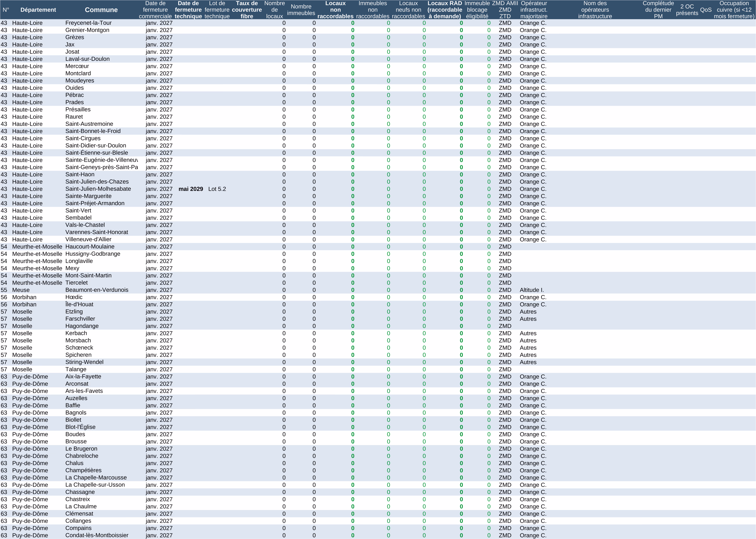
Task: Click the Département column header
Action: [38, 10]
